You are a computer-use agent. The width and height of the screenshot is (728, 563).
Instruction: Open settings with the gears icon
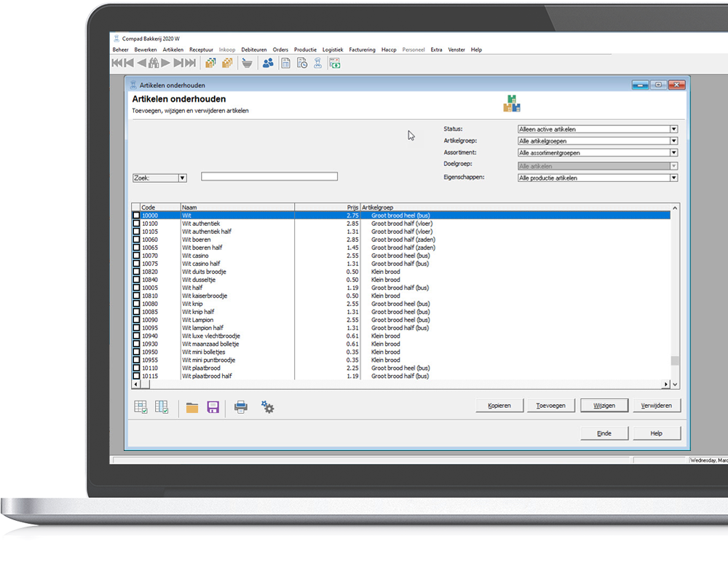(267, 407)
